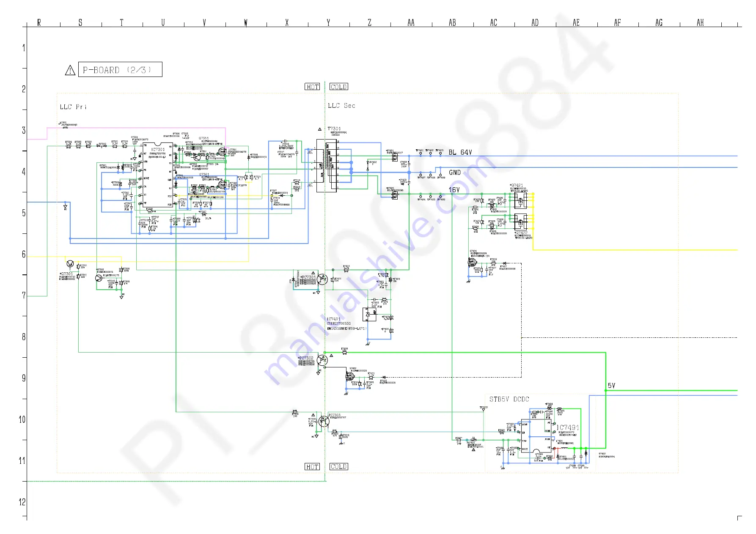Viewport: 756px width, 534px height.
Task: Click the PC7301 optocoupler symbol
Action: pos(322,279)
